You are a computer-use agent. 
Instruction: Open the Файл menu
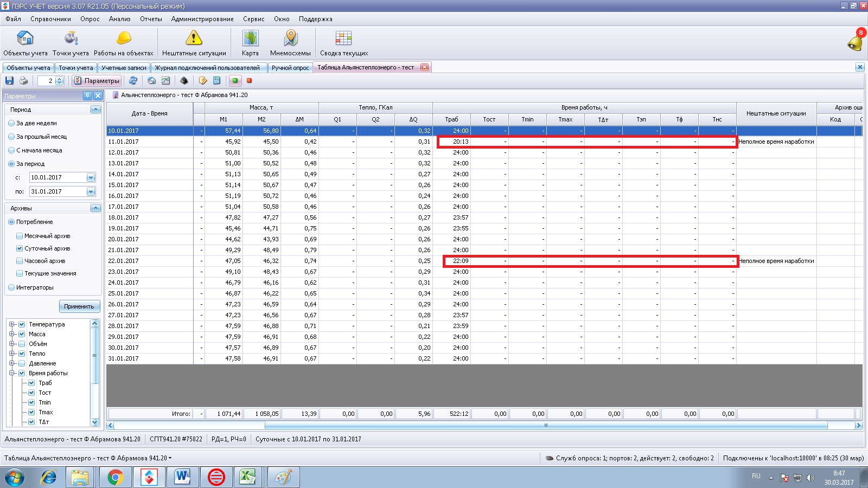13,19
